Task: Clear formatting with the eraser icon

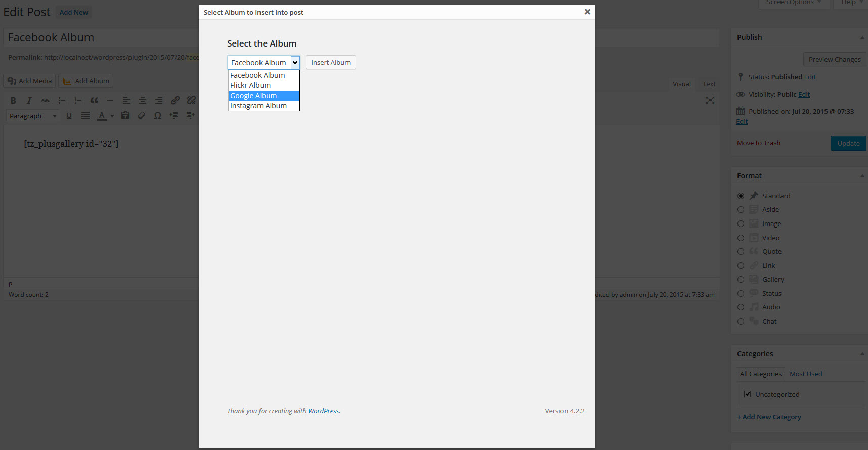Action: [142, 116]
